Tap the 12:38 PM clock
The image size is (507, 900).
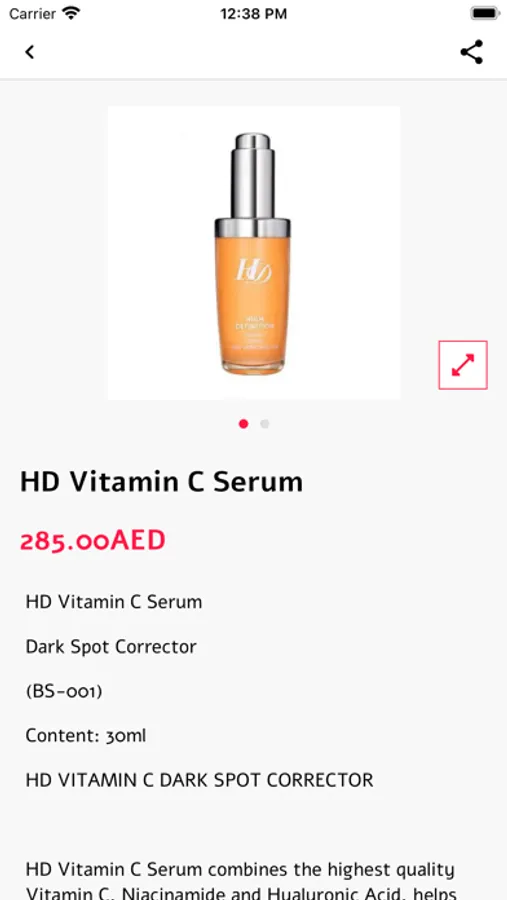(253, 14)
